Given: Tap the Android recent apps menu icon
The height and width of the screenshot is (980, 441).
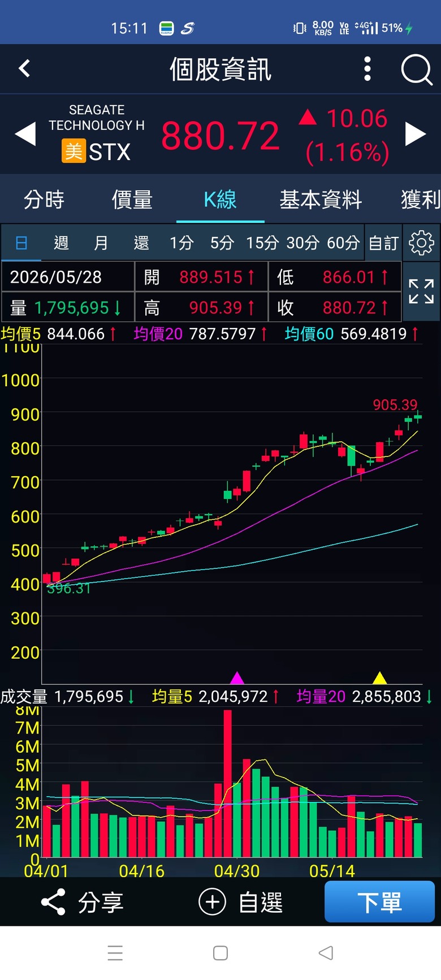Looking at the screenshot, I should pyautogui.click(x=115, y=953).
